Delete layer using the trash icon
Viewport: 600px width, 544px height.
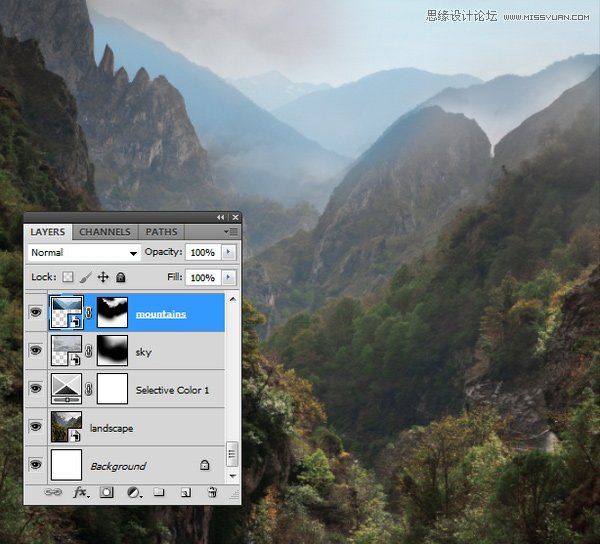point(212,492)
